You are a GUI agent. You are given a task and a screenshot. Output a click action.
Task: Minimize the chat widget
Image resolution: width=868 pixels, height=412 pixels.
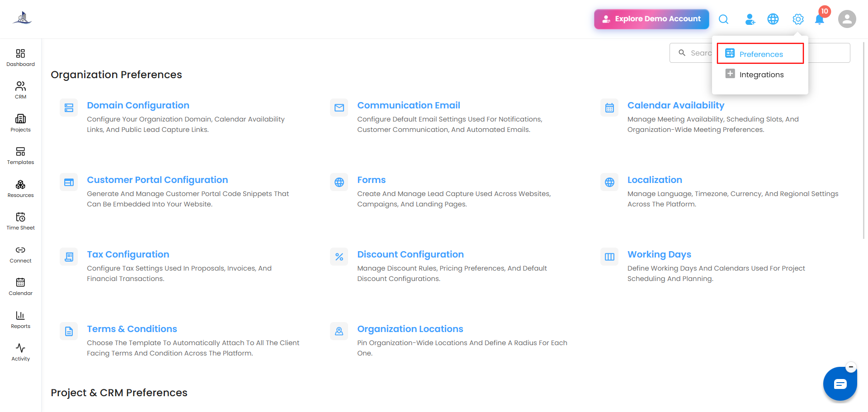click(851, 367)
